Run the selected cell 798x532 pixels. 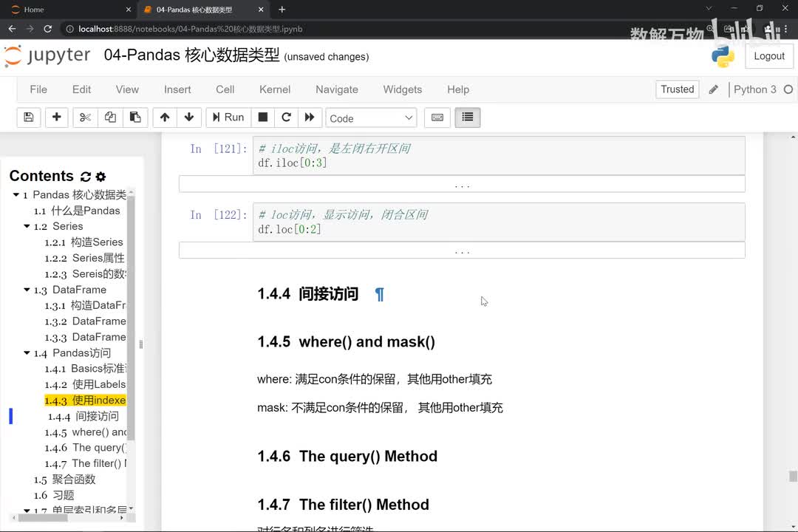tap(228, 117)
